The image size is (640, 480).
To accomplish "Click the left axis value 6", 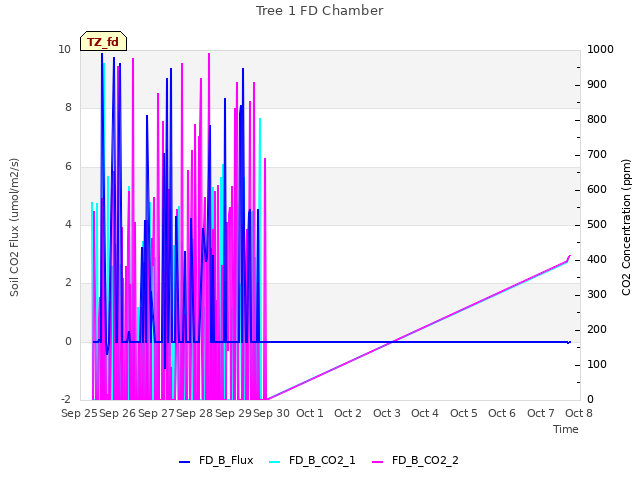I will pyautogui.click(x=68, y=167).
